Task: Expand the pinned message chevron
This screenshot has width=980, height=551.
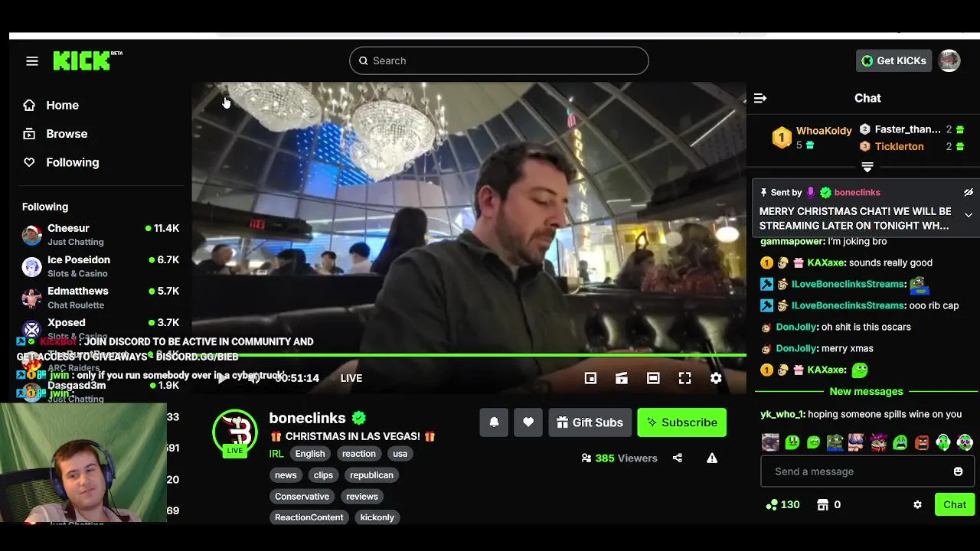Action: coord(969,215)
